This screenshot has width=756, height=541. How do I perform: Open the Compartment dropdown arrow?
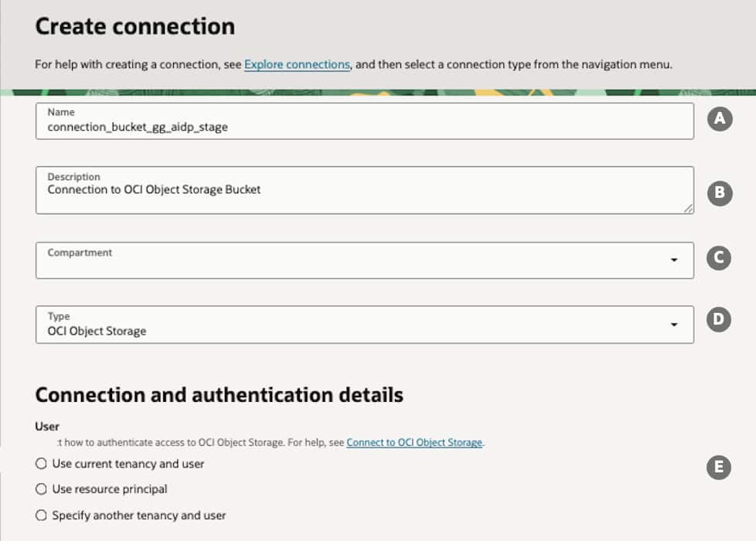(x=675, y=260)
